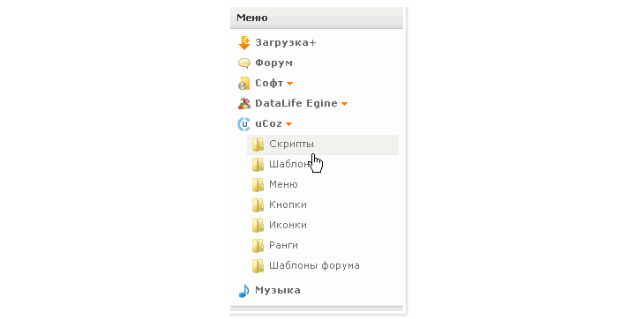The height and width of the screenshot is (319, 644).
Task: Click the blue music note icon beside Музыка
Action: coord(243,291)
